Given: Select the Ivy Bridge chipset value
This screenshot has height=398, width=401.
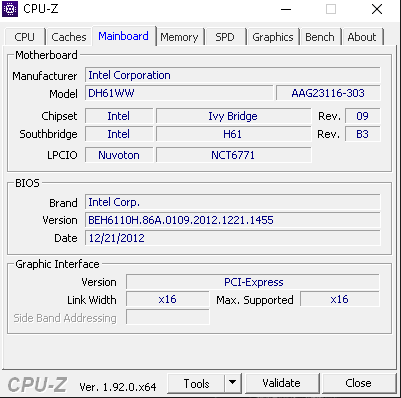Looking at the screenshot, I should [x=233, y=116].
